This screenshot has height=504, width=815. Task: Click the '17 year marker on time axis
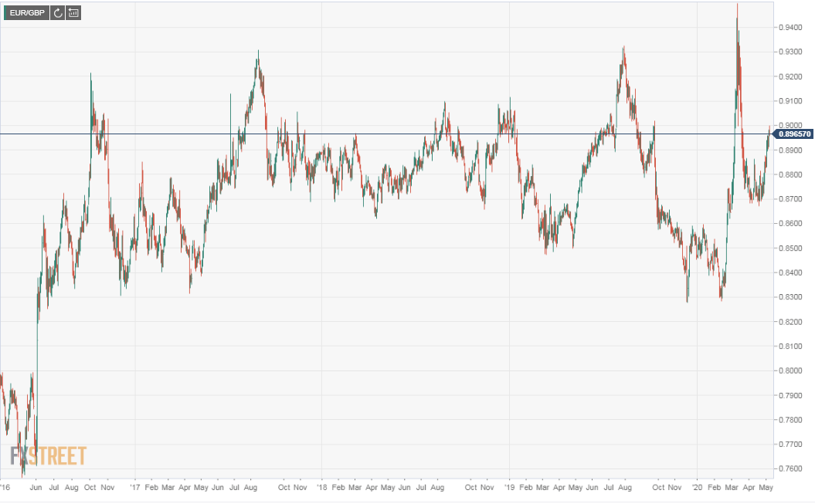pos(135,487)
